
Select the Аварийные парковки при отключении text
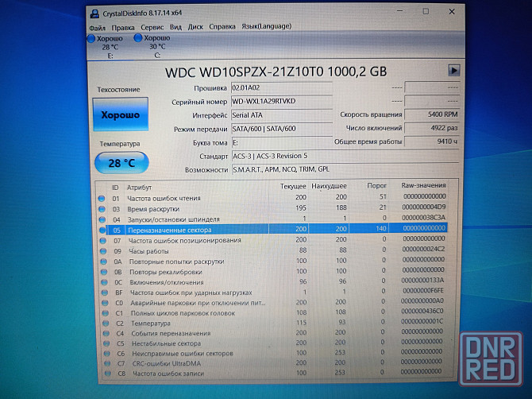pos(199,303)
